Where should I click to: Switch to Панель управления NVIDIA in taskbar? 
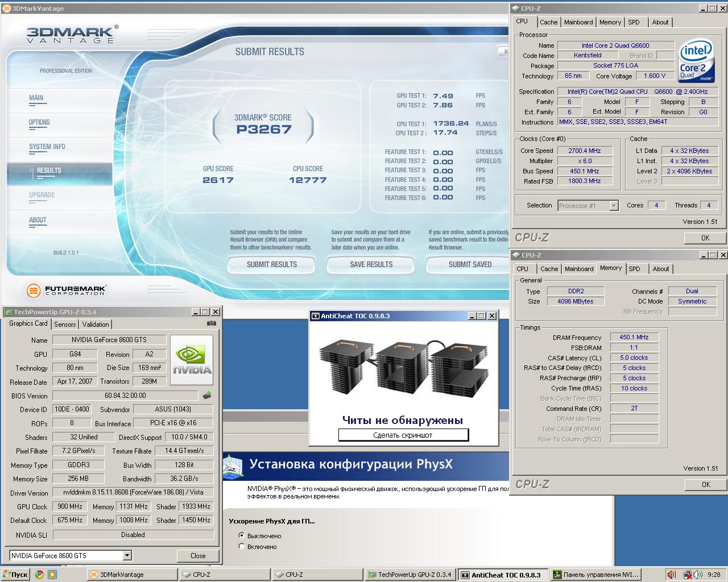point(596,575)
